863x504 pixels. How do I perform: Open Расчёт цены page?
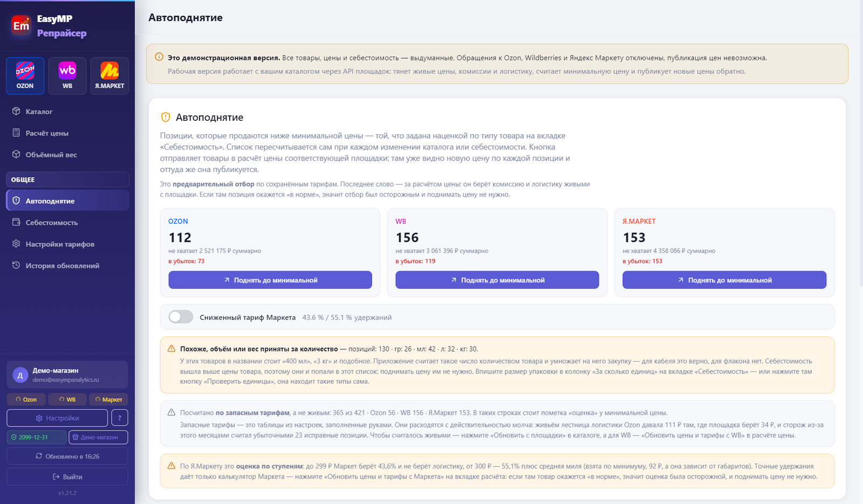point(67,133)
